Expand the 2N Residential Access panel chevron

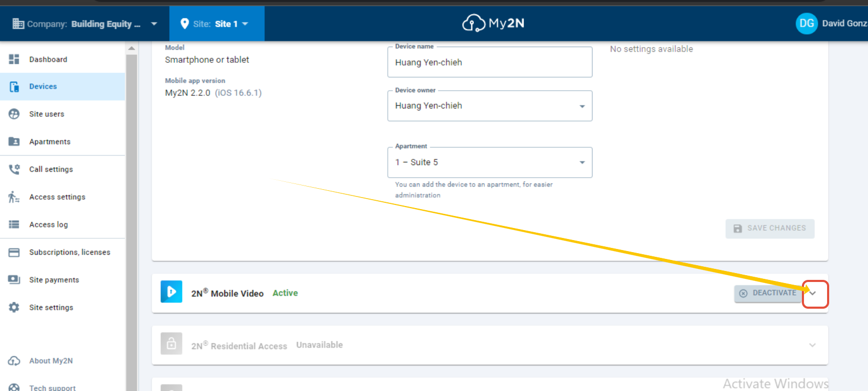[812, 345]
